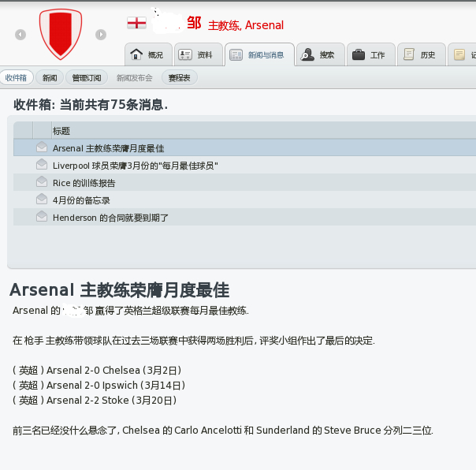Click the house icon on 概况 tab

click(x=136, y=54)
